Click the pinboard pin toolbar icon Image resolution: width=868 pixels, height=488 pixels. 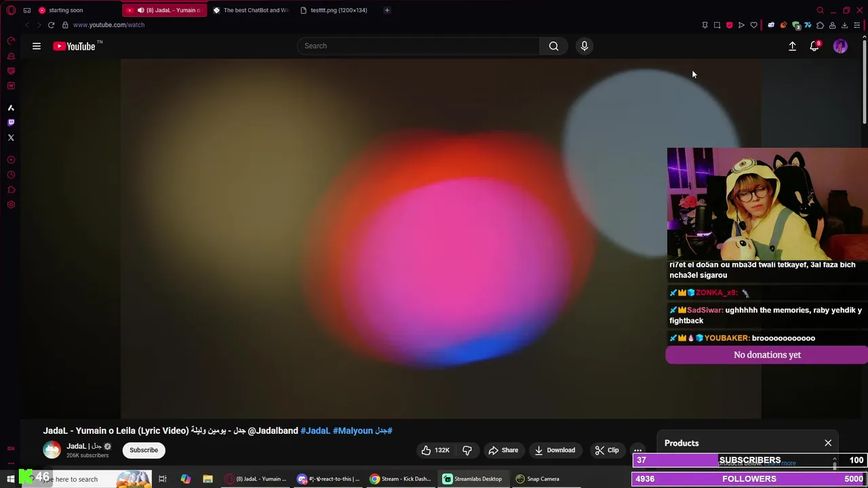705,25
